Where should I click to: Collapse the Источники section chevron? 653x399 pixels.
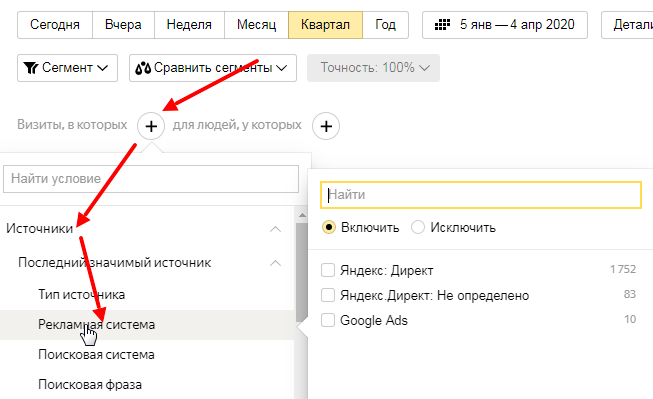[275, 229]
